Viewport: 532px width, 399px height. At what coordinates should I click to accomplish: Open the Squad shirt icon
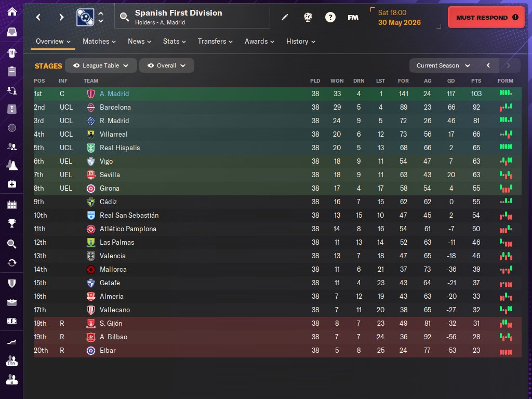(x=12, y=52)
